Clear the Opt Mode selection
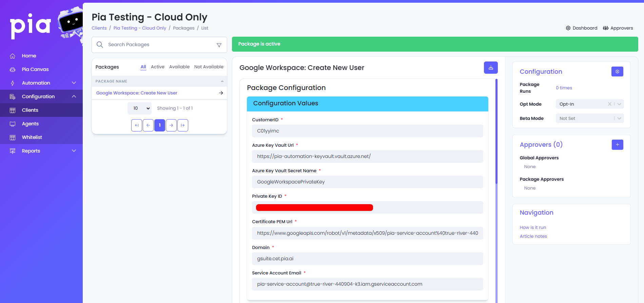Screen dimensions: 644x303 pyautogui.click(x=609, y=104)
